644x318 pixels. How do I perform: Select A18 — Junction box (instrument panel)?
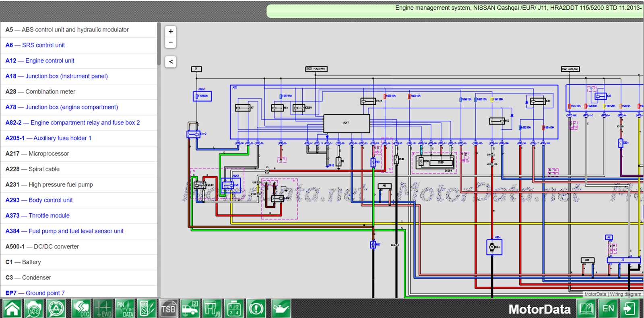point(78,76)
